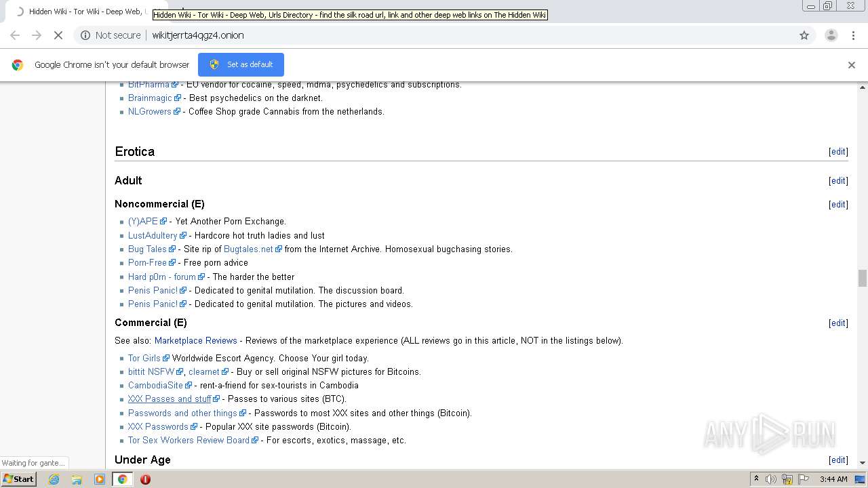868x488 pixels.
Task: Click the Erotica heading text
Action: click(134, 152)
